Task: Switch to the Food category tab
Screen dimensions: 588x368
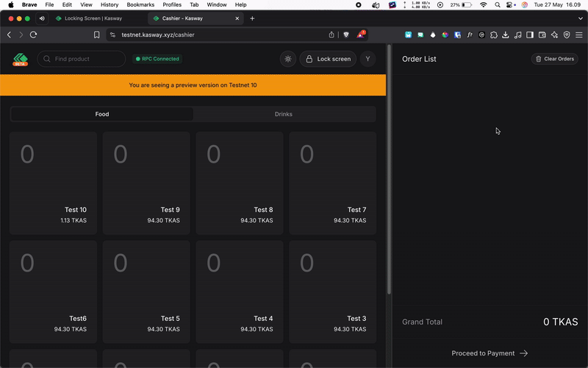Action: tap(102, 114)
